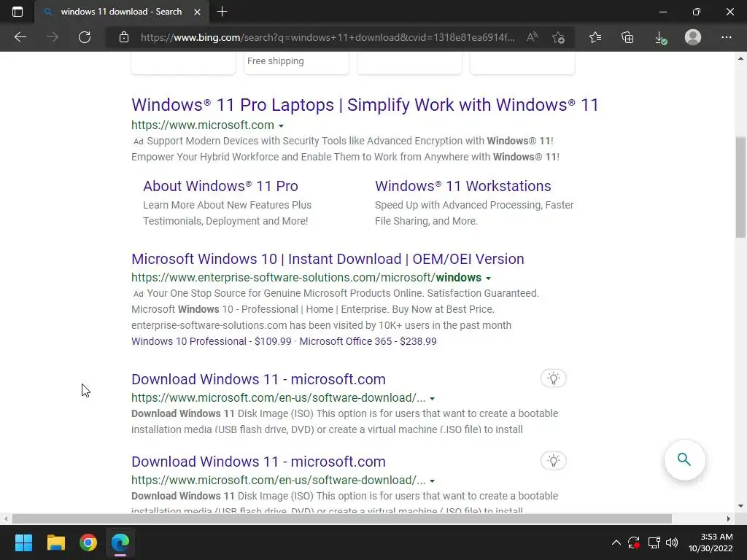Screen dimensions: 747x560
Task: Click the https://www.microsoft.com ad URL
Action: (203, 125)
